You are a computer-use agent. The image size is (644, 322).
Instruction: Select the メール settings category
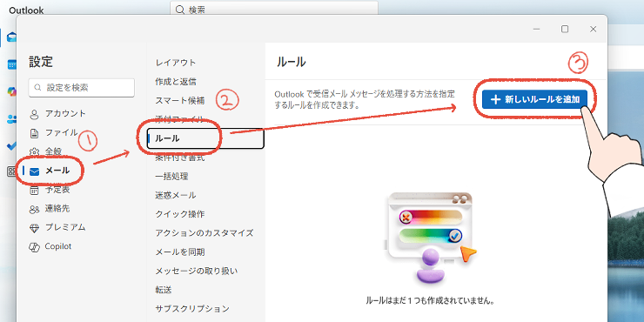pyautogui.click(x=50, y=171)
